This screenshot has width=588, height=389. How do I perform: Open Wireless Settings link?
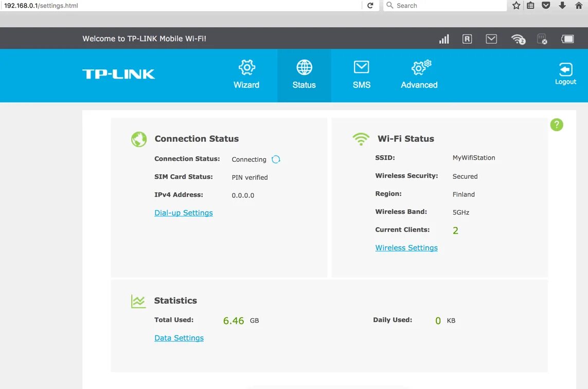tap(406, 248)
